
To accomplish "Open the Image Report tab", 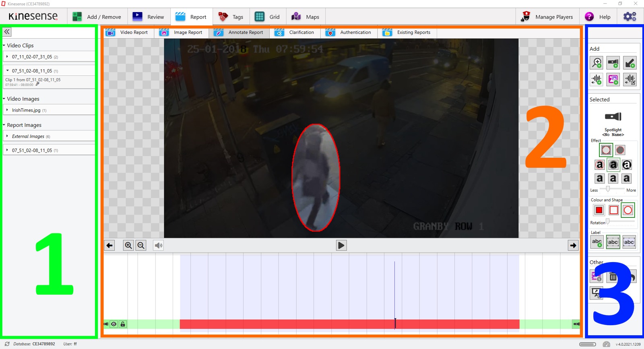I will pyautogui.click(x=181, y=33).
